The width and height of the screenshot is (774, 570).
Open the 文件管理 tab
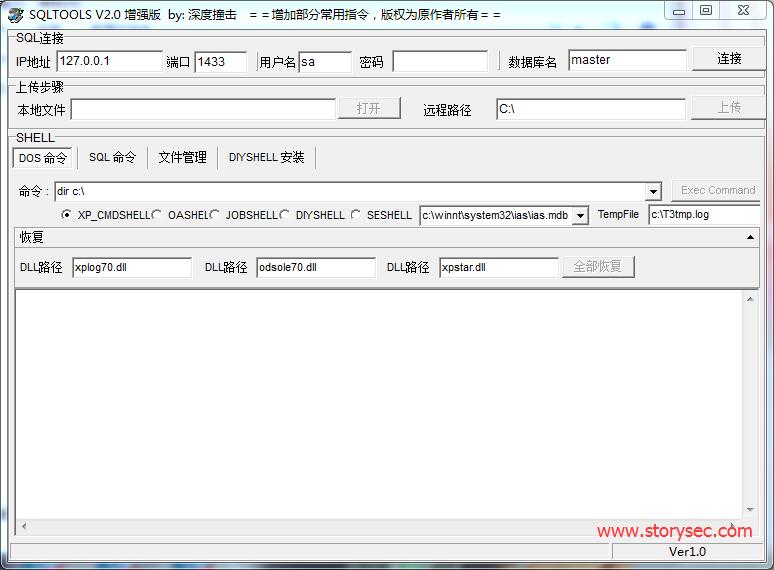coord(182,158)
